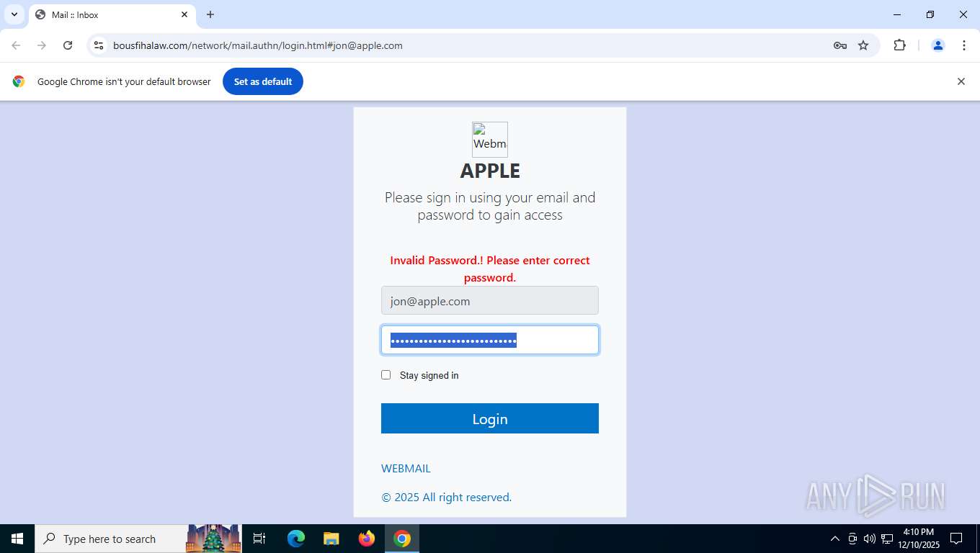Click the taskbar search box
This screenshot has height=553, width=980.
[x=110, y=539]
